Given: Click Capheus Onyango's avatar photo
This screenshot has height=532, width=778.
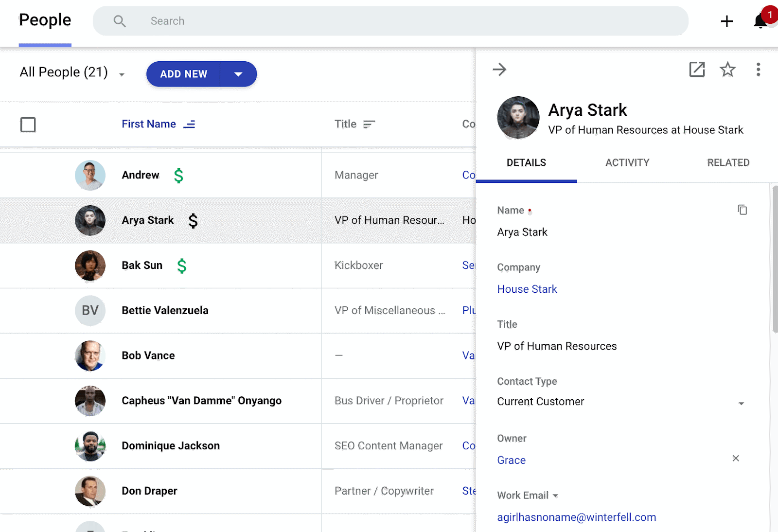Looking at the screenshot, I should coord(90,401).
